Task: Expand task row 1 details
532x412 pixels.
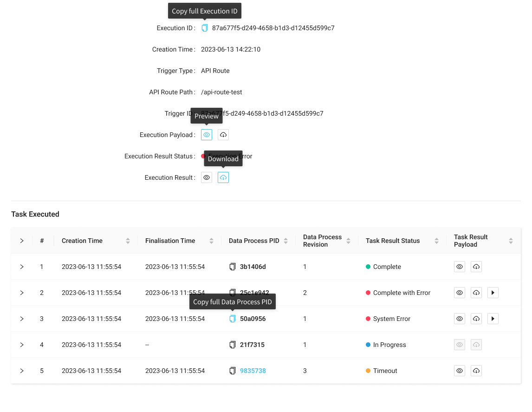Action: tap(22, 267)
